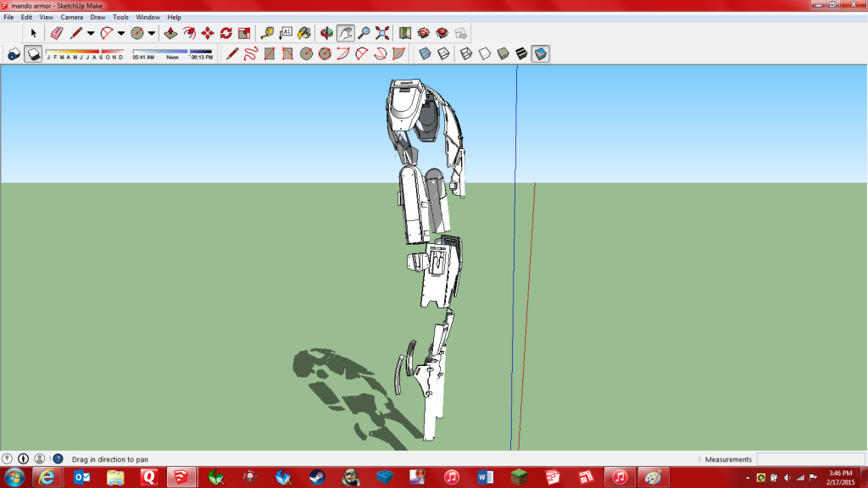The image size is (868, 488).
Task: Open the Window menu
Action: coord(147,17)
